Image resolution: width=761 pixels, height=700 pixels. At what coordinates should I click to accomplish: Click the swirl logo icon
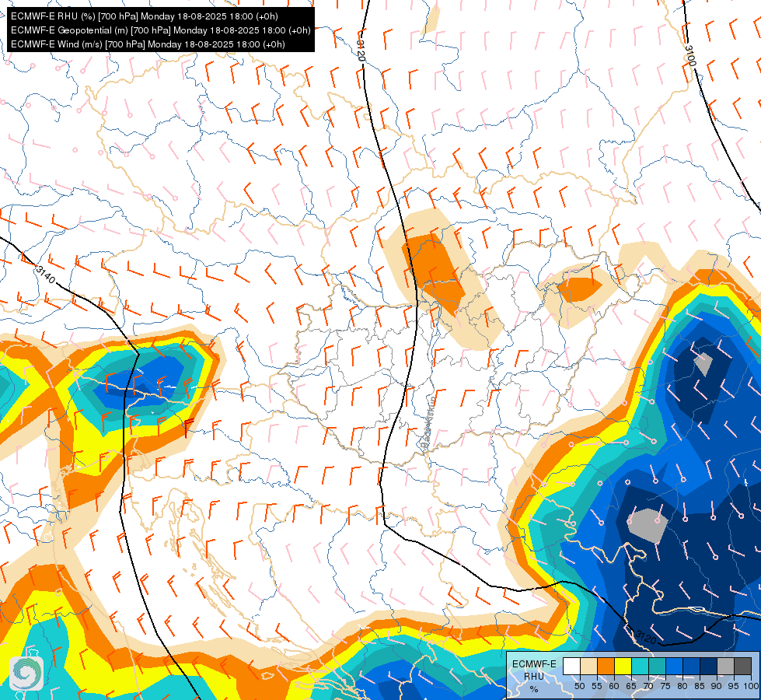click(26, 674)
